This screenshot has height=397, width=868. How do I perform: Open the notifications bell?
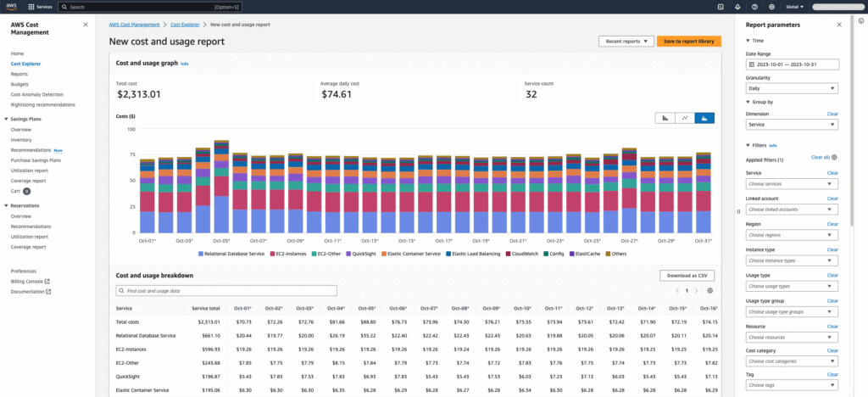[x=737, y=7]
